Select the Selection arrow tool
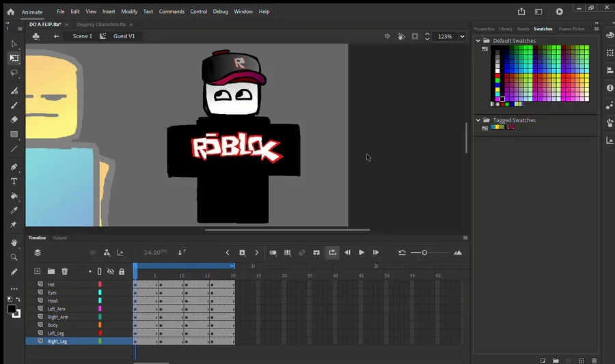The width and height of the screenshot is (615, 364). point(14,44)
